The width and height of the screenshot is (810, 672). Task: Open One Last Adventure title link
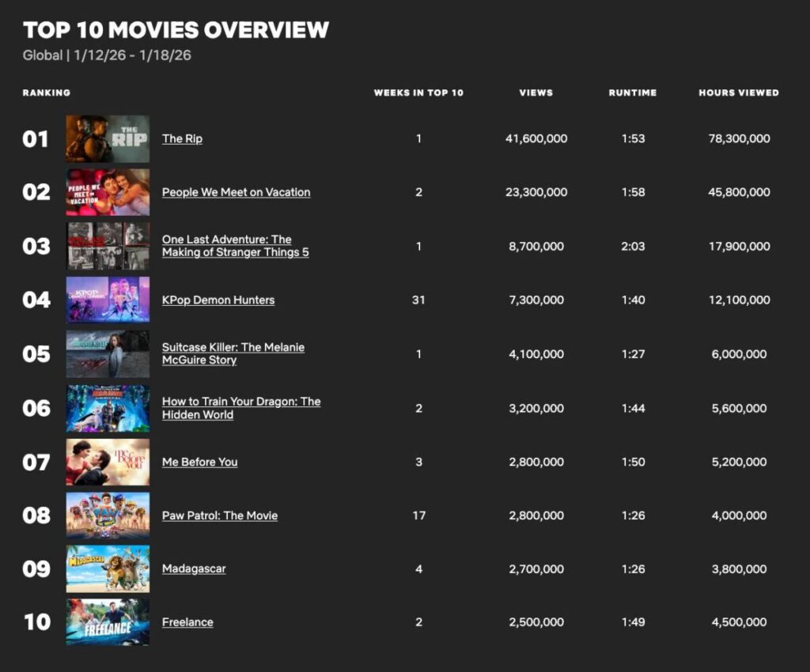point(235,246)
